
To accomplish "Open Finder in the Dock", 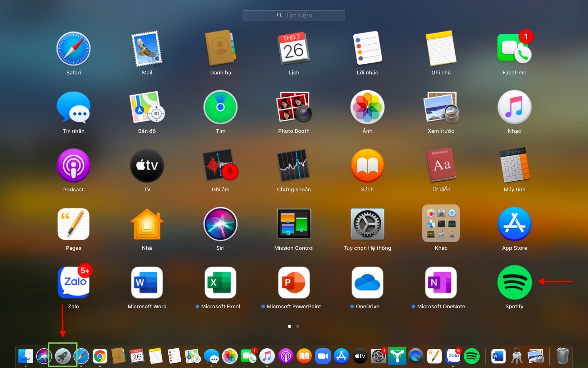I will [26, 356].
